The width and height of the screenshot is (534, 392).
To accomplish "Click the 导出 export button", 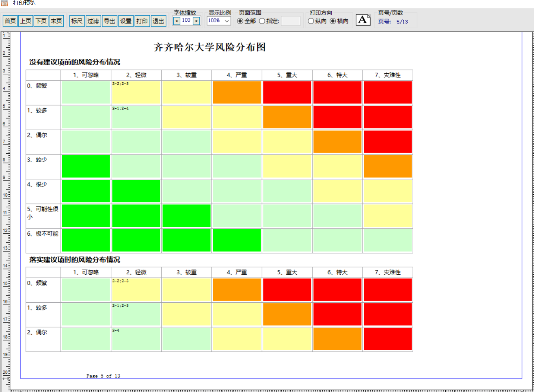I will pyautogui.click(x=110, y=21).
